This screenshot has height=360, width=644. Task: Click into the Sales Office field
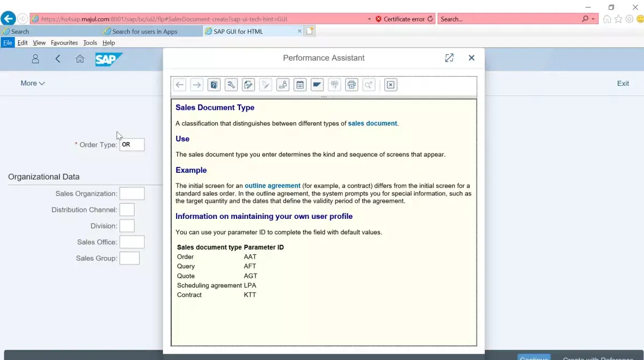(x=132, y=242)
